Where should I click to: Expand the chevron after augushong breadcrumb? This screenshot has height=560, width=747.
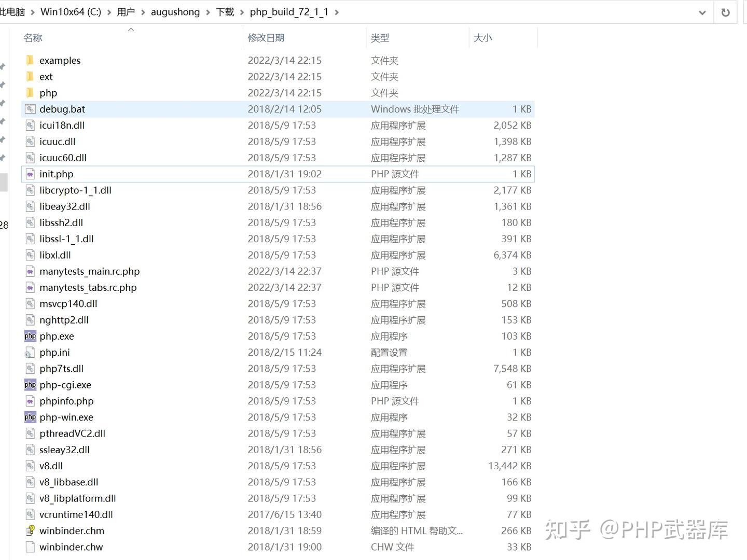(208, 12)
